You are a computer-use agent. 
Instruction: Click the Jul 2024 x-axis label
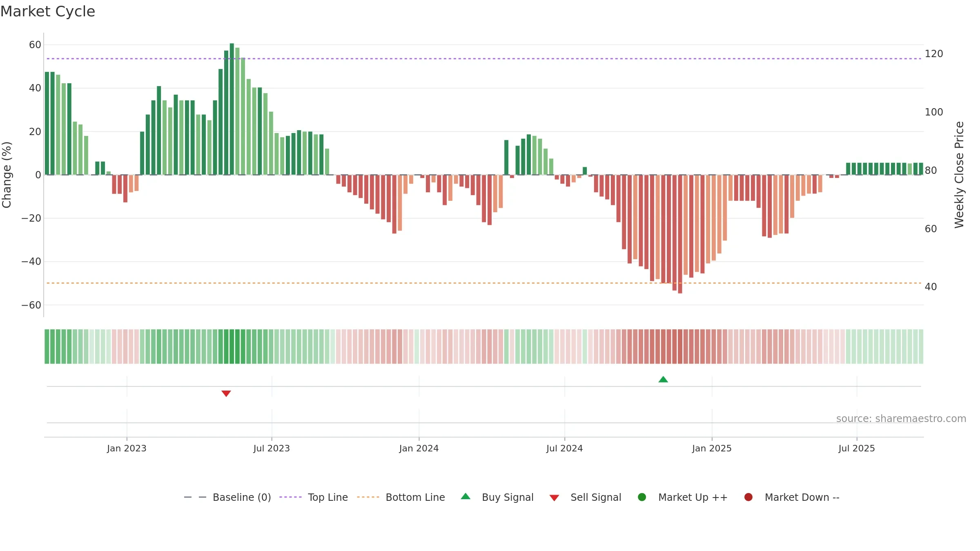[565, 448]
